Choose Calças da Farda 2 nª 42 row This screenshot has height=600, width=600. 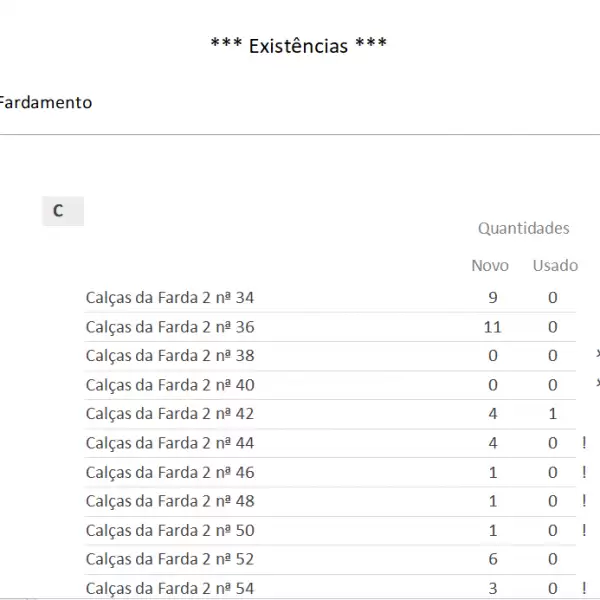click(x=170, y=413)
